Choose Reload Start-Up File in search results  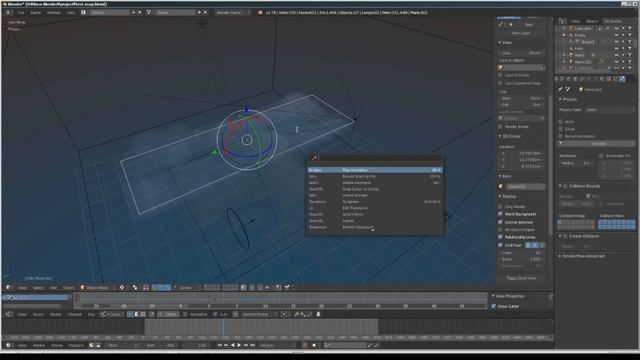tap(374, 176)
